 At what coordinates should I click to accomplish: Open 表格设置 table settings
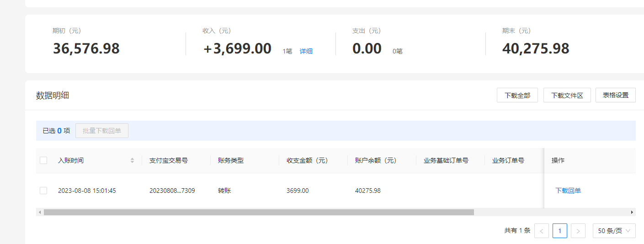coord(616,95)
